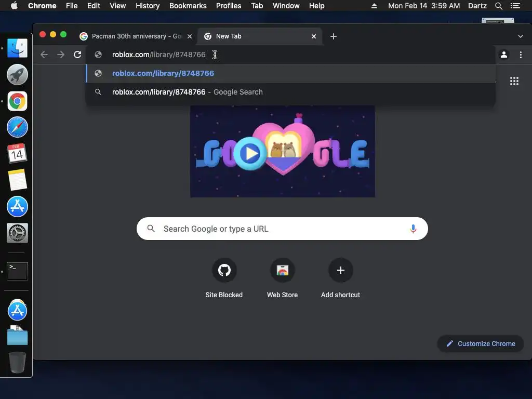Open the profile avatar icon
The width and height of the screenshot is (532, 399).
[x=504, y=55]
